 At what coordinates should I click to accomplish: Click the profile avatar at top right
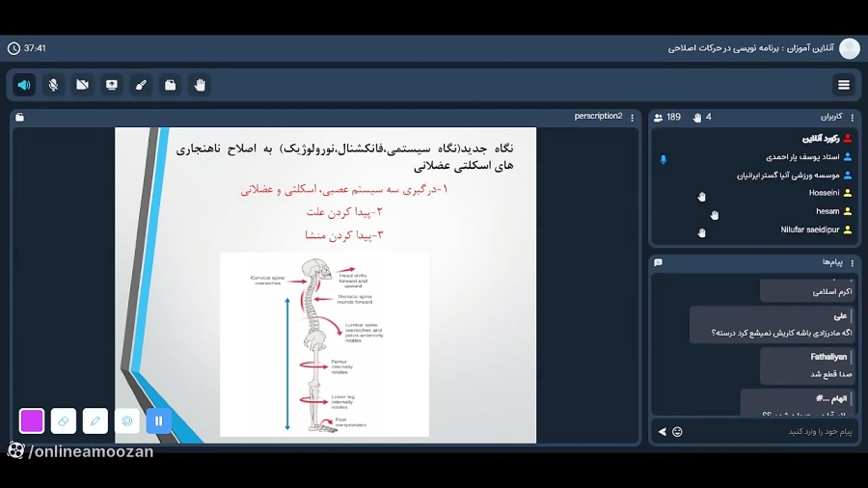point(850,48)
